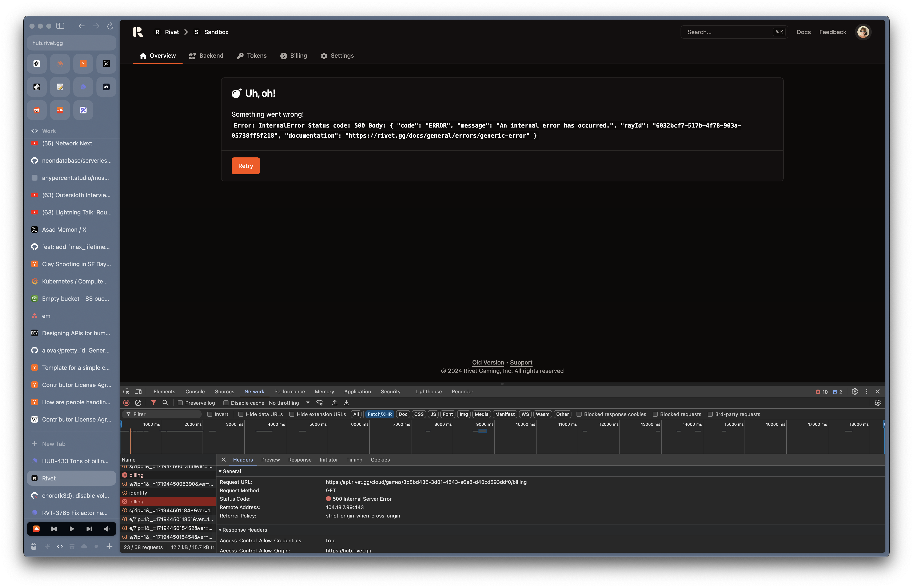This screenshot has height=588, width=913.
Task: Open the Claude starburst pinned tile
Action: point(60,64)
